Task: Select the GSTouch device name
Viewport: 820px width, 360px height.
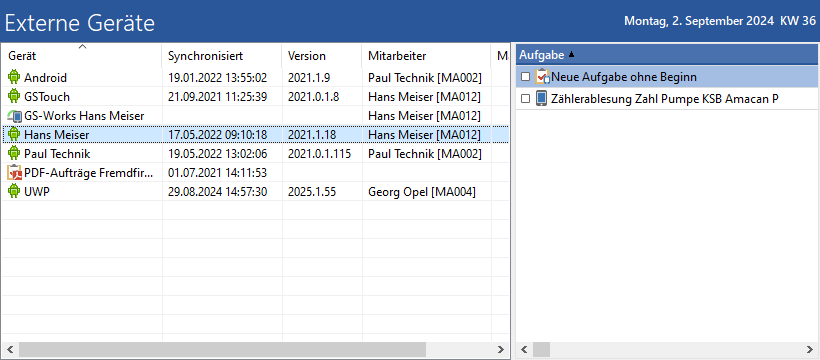Action: click(x=47, y=97)
